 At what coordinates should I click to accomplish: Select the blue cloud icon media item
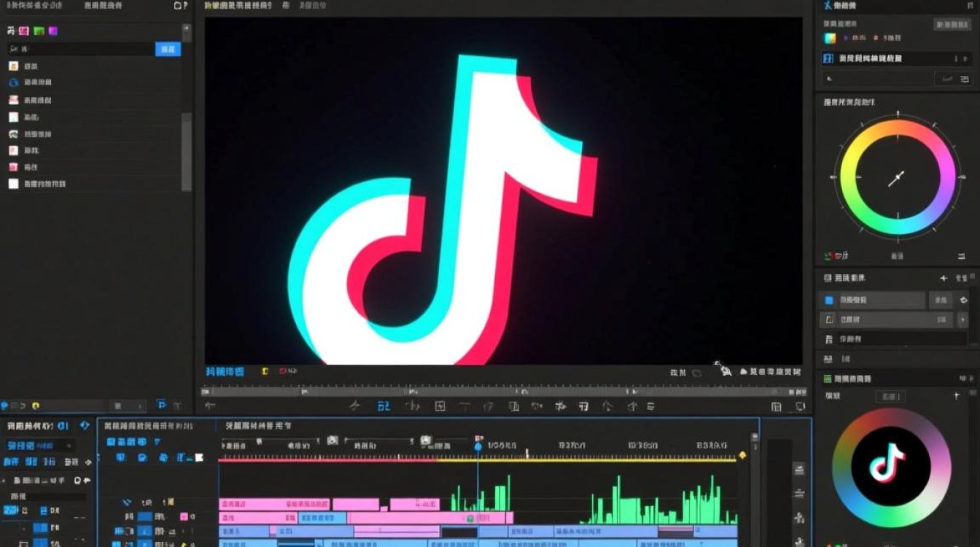(13, 82)
